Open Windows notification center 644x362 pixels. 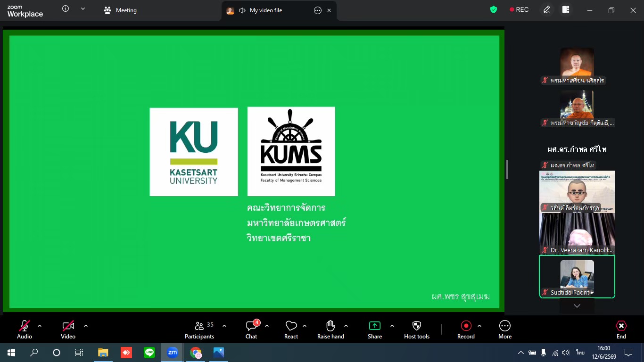pos(628,353)
